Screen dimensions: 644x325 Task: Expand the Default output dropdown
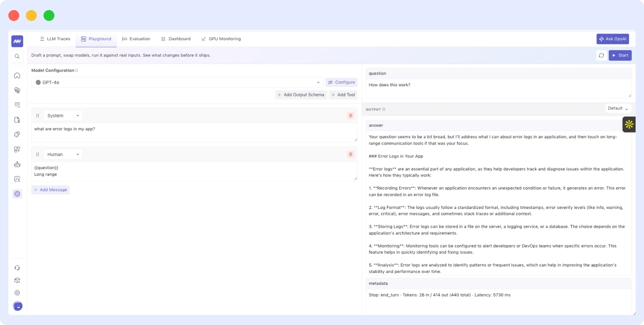(618, 108)
